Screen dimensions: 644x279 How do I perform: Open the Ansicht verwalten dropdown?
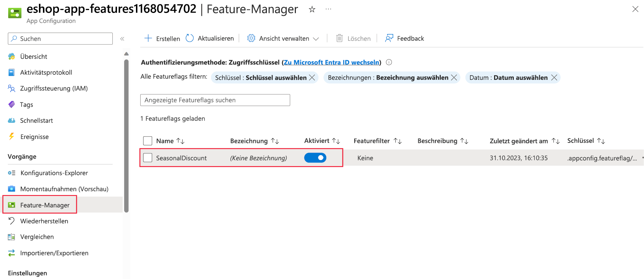(283, 38)
